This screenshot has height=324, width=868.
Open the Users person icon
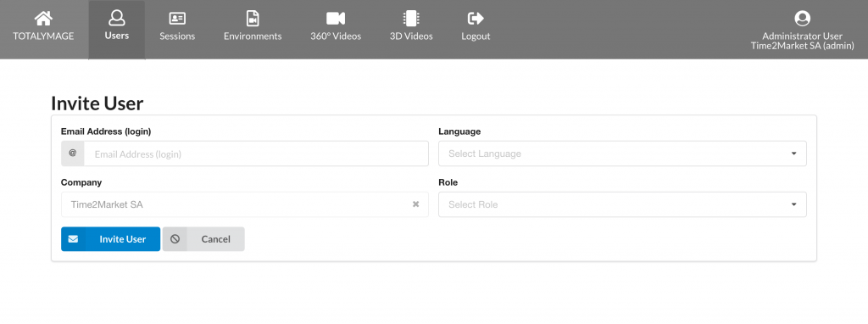coord(117,19)
